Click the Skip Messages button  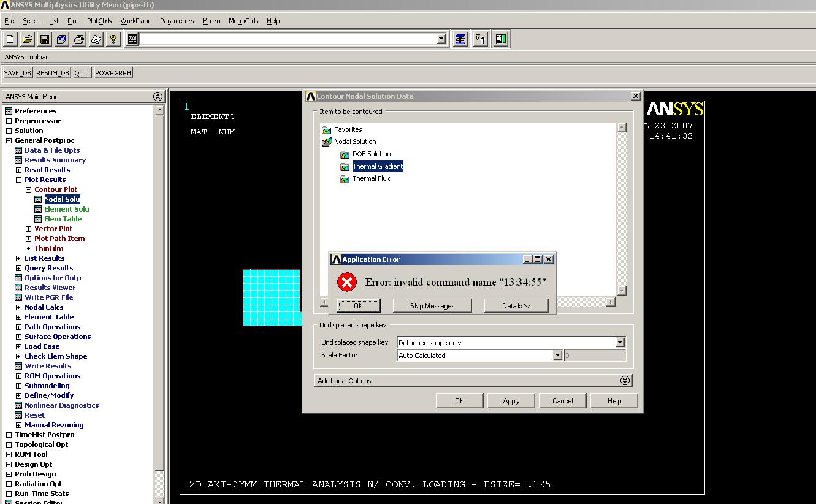[x=432, y=305]
